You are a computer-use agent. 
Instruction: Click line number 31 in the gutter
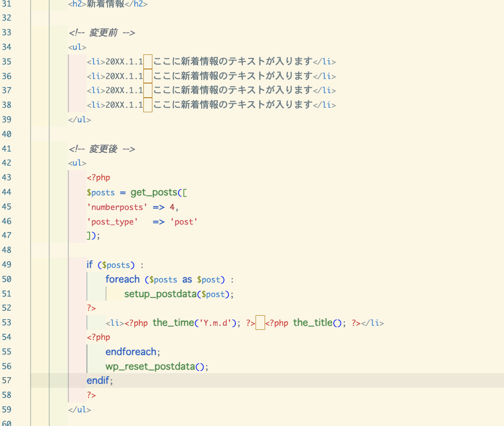[7, 4]
